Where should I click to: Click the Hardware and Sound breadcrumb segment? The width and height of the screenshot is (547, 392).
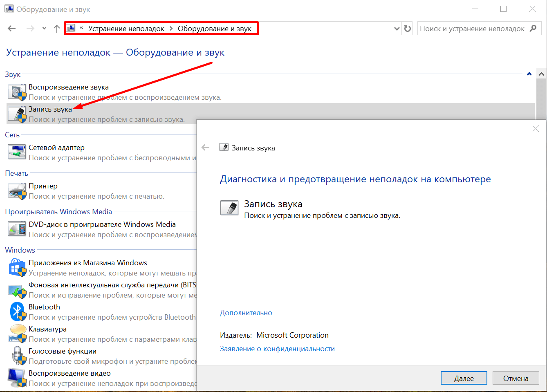pos(214,29)
